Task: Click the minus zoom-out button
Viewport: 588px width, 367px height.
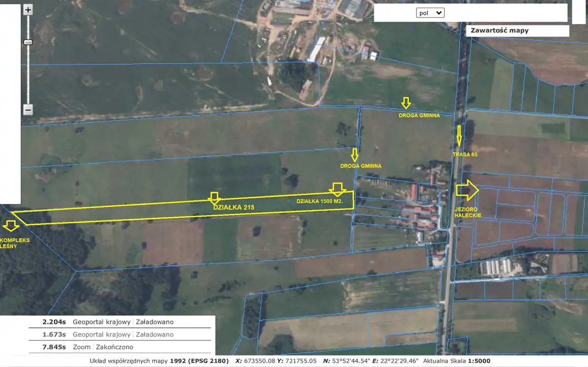Action: (x=28, y=110)
